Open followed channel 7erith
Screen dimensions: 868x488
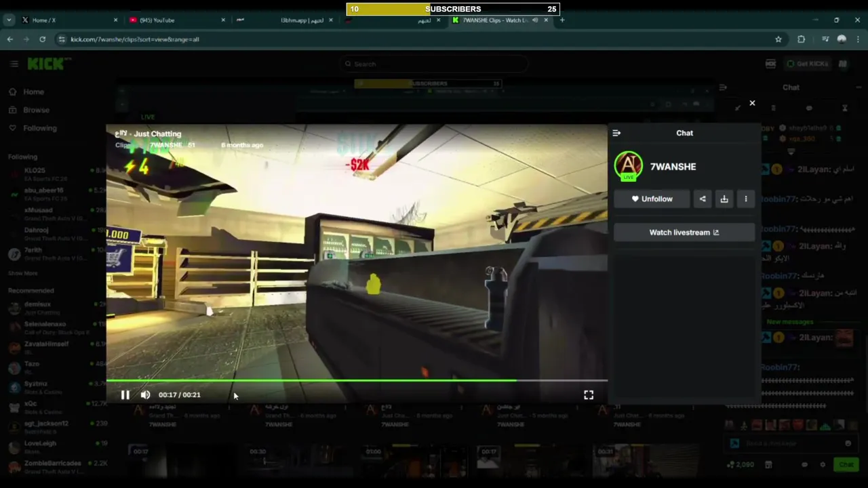point(56,253)
